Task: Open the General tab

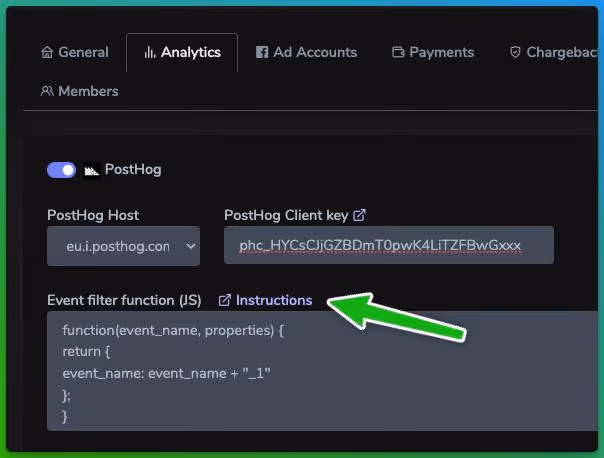Action: (x=75, y=52)
